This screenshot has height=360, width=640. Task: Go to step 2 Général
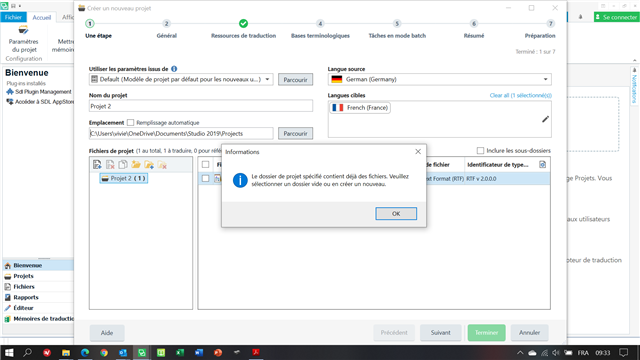(x=167, y=29)
